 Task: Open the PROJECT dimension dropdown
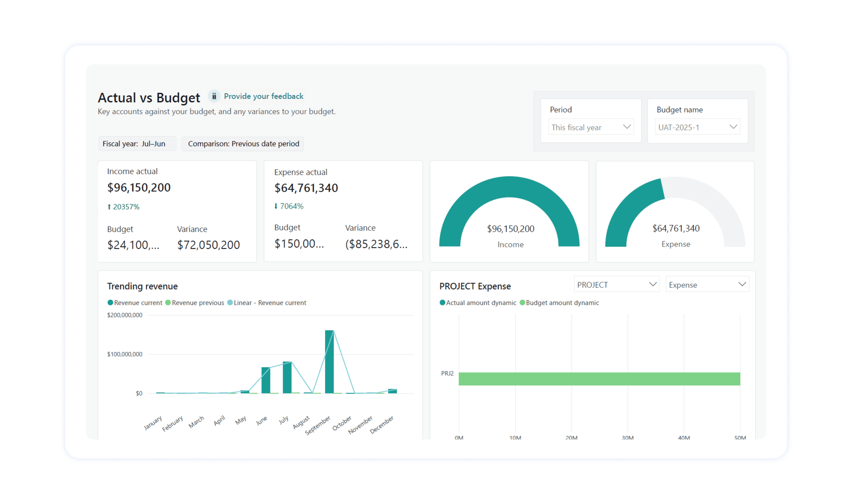coord(616,284)
